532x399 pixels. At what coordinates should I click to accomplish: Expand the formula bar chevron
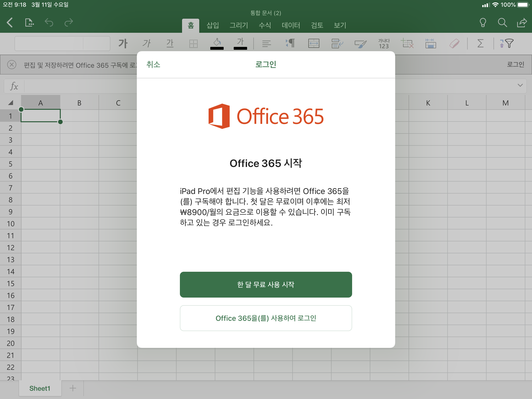[520, 85]
